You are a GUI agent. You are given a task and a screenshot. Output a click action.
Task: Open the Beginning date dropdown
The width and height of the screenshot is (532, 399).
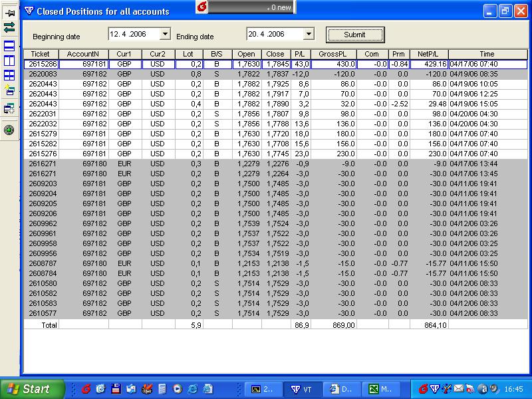[x=164, y=34]
